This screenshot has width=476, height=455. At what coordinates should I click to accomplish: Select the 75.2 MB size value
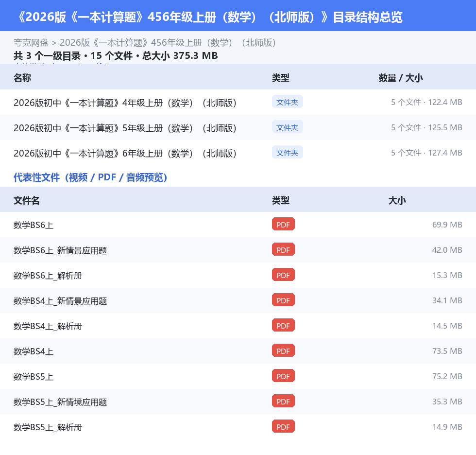tap(447, 376)
